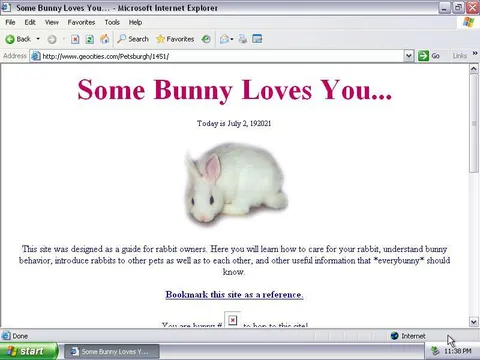480x360 pixels.
Task: Click the Some Bunny Loves You heading
Action: (234, 90)
